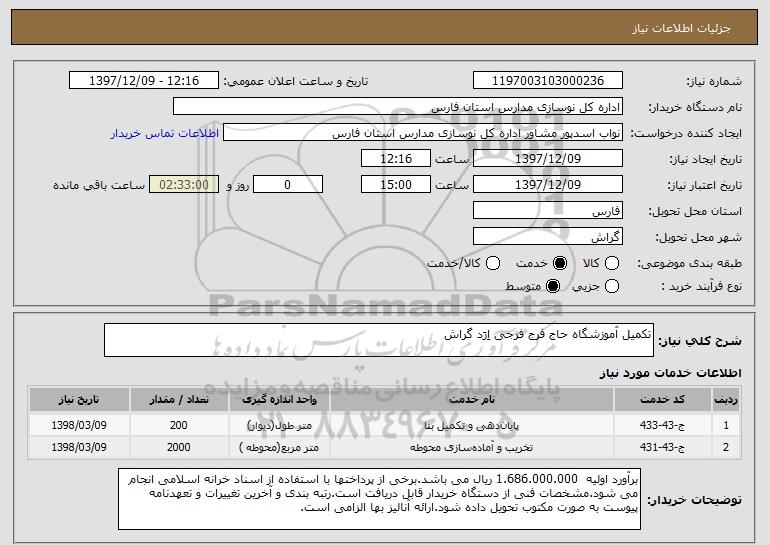The image size is (770, 545).
Task: Click the delivery province field فارس
Action: (548, 211)
